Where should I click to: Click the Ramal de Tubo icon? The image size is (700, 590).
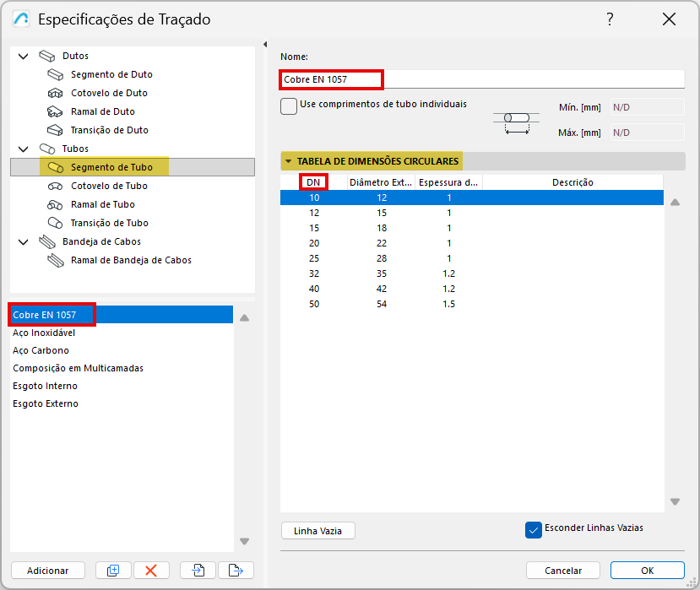56,205
